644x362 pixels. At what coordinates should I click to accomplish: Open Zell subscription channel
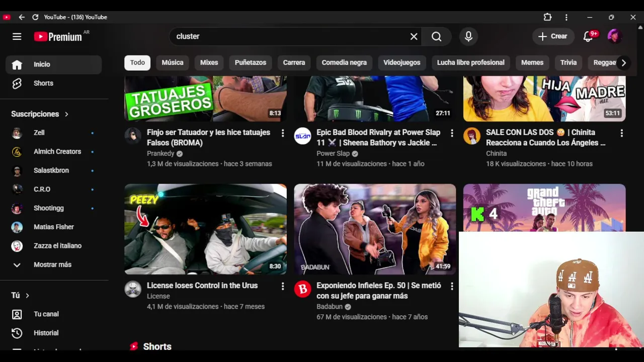[x=54, y=133]
